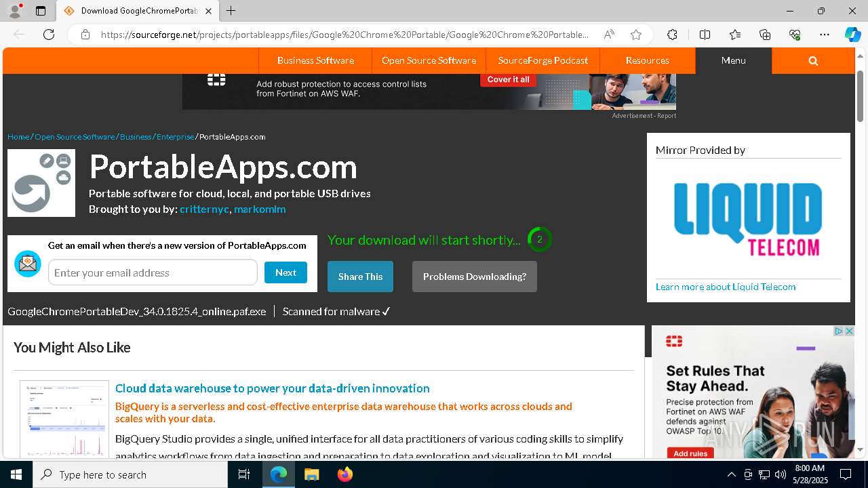Click the PortableApps.com project logo
Viewport: 868px width, 488px height.
point(41,183)
